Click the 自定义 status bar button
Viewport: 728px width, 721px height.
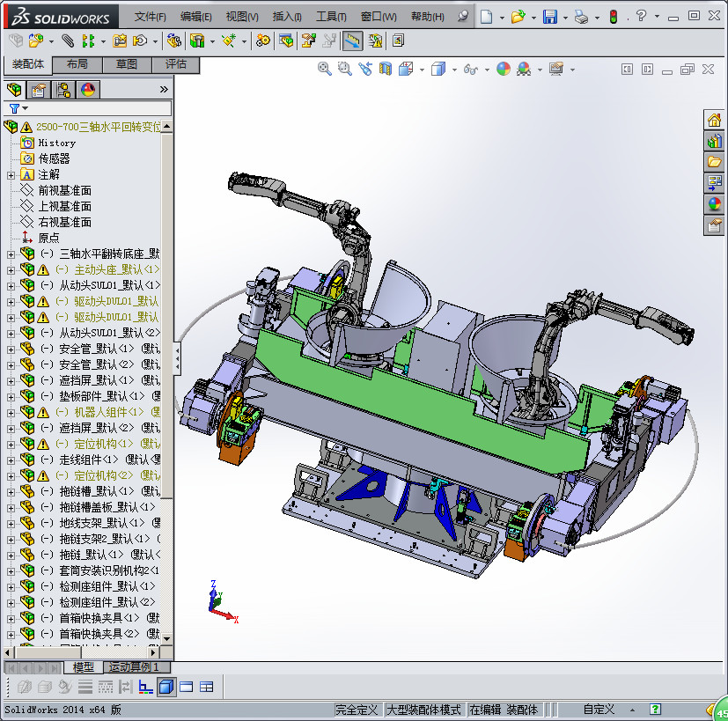[599, 710]
